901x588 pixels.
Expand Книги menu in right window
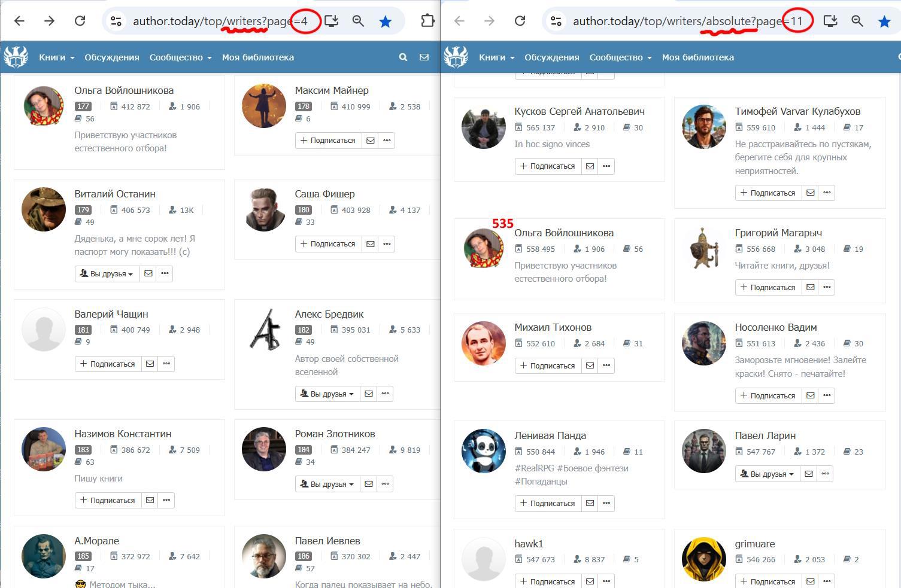497,57
